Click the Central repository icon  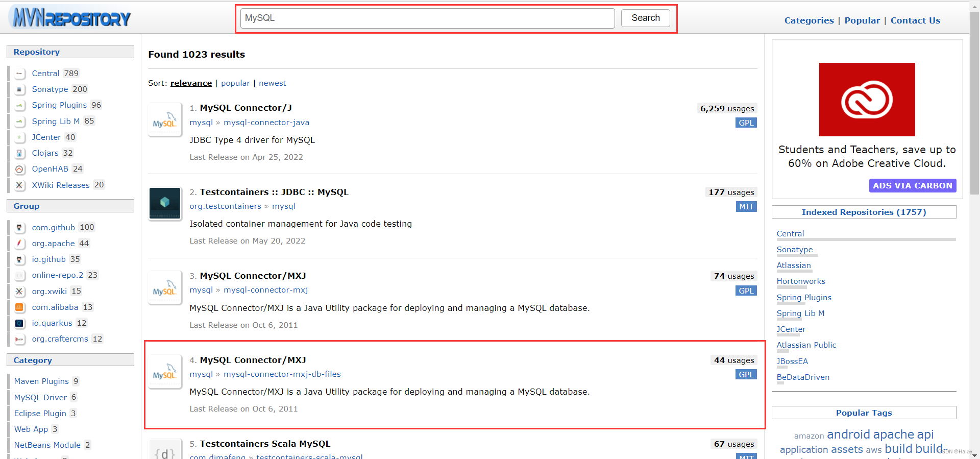click(x=19, y=74)
